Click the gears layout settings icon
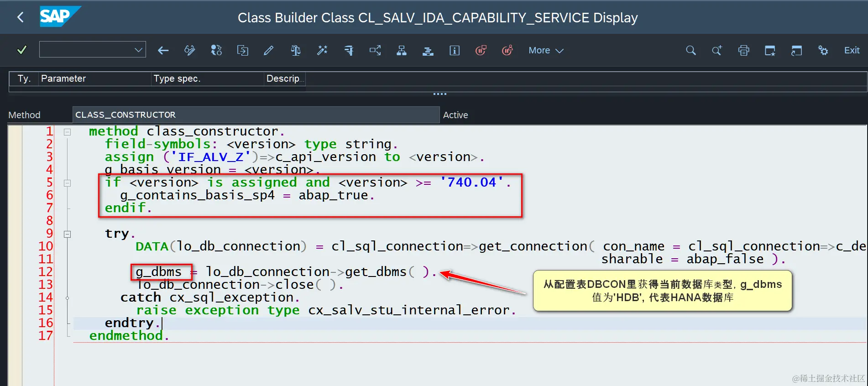 [x=823, y=50]
